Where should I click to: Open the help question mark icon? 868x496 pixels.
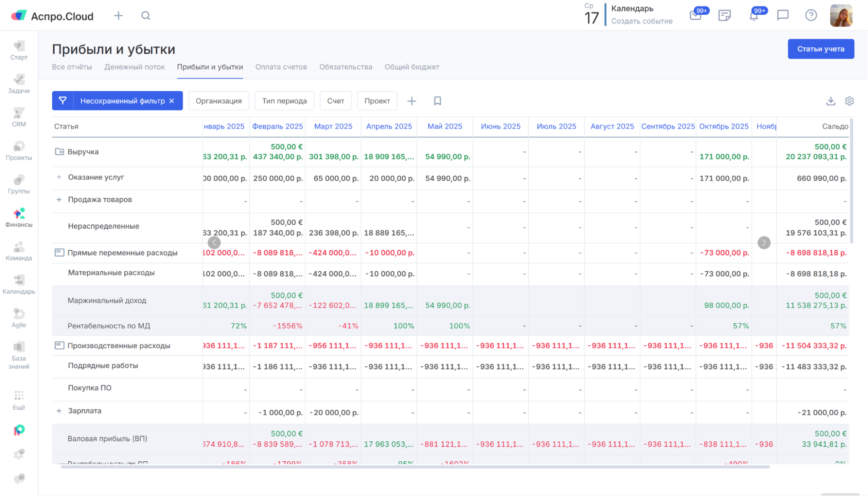tap(811, 16)
